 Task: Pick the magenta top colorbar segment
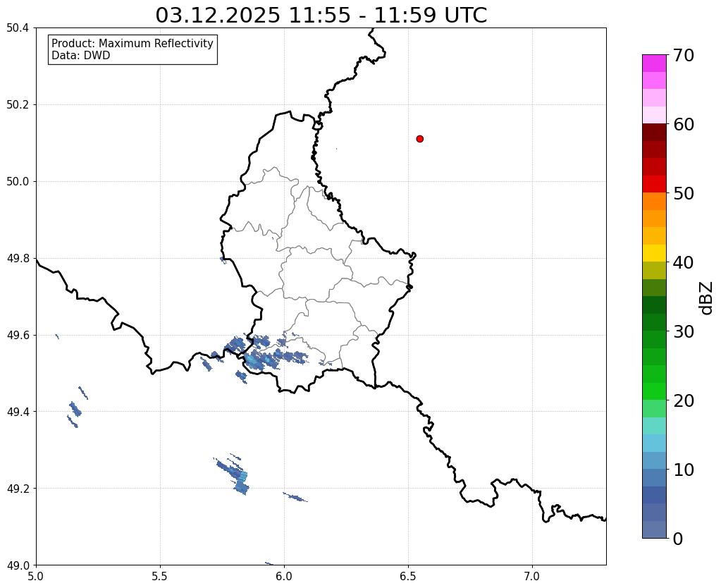pos(654,63)
